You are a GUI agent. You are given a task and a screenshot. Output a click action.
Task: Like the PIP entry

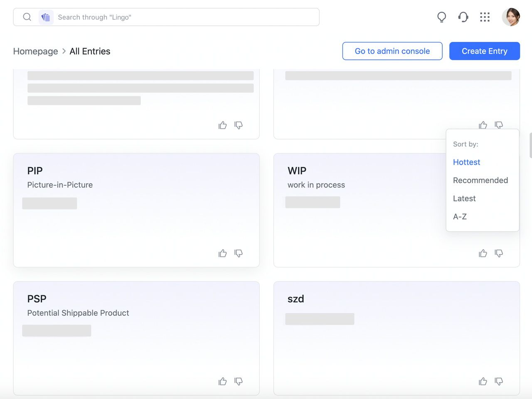[x=223, y=253]
